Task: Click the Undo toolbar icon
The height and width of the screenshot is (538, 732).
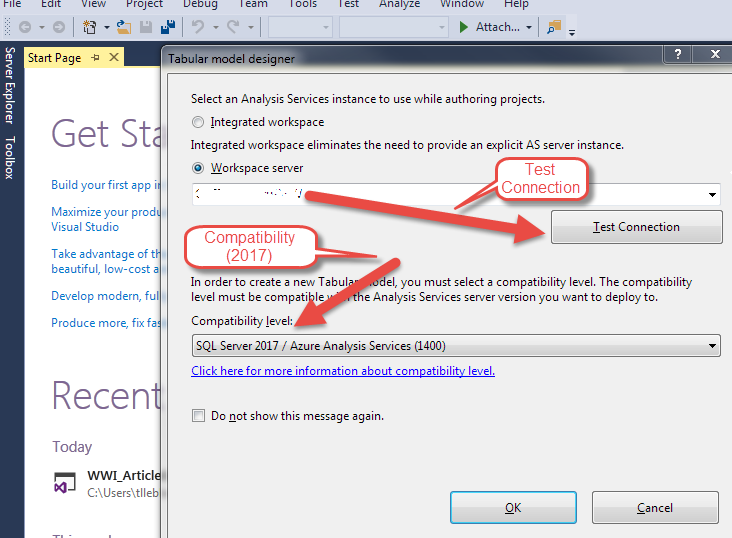Action: point(198,28)
